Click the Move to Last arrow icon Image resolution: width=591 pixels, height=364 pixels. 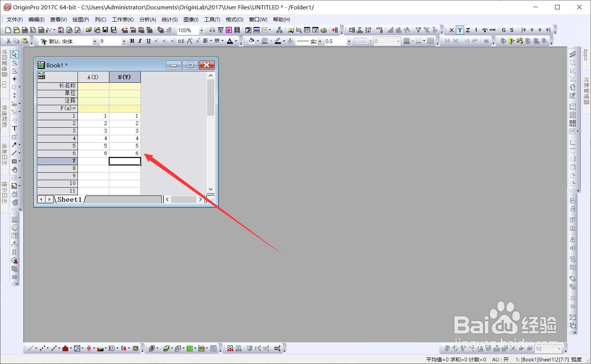(548, 30)
